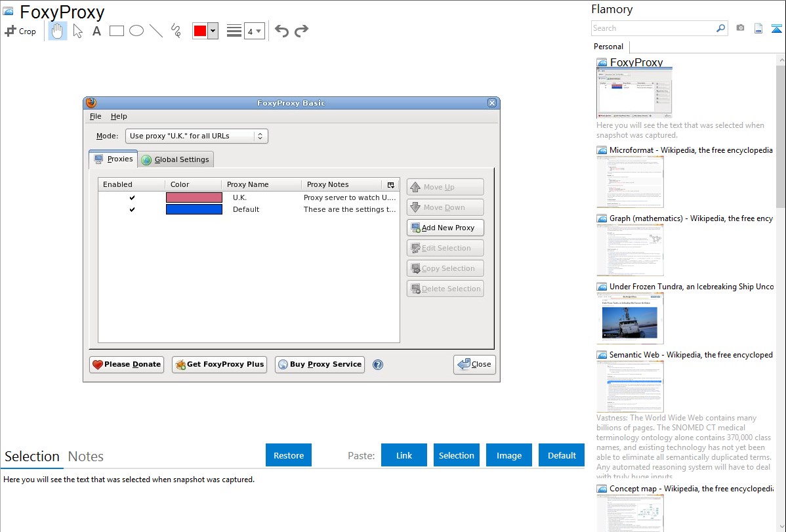The width and height of the screenshot is (786, 532).
Task: Select the U.K. proxy name
Action: point(239,197)
